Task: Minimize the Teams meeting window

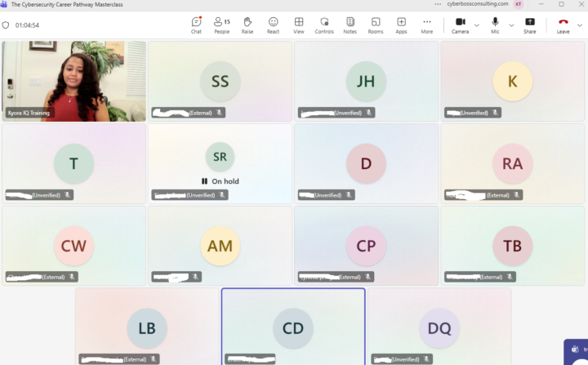Action: [x=541, y=4]
